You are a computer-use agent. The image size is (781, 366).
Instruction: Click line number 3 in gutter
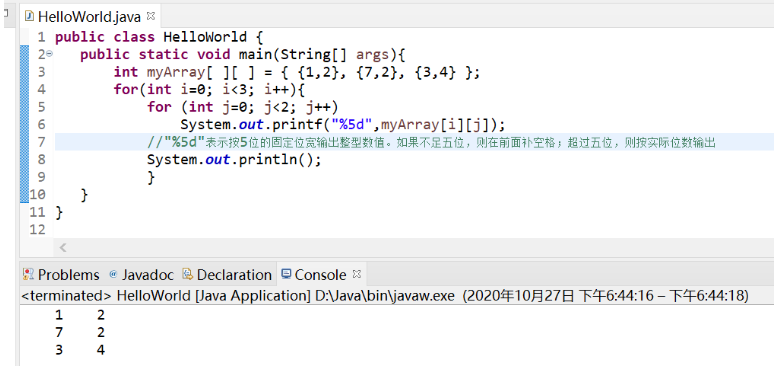(41, 72)
